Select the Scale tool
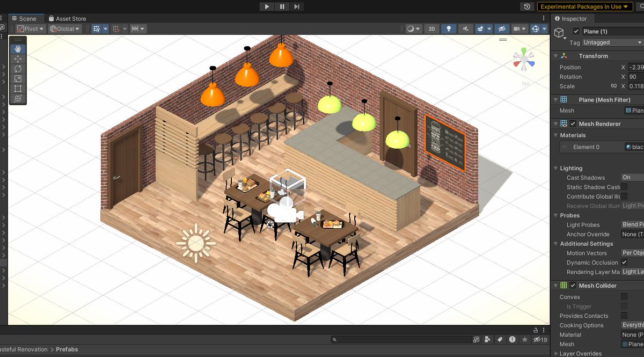 coord(17,78)
